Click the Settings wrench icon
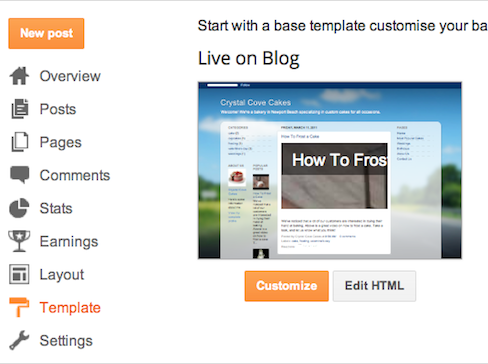This screenshot has width=488, height=364. (19, 340)
